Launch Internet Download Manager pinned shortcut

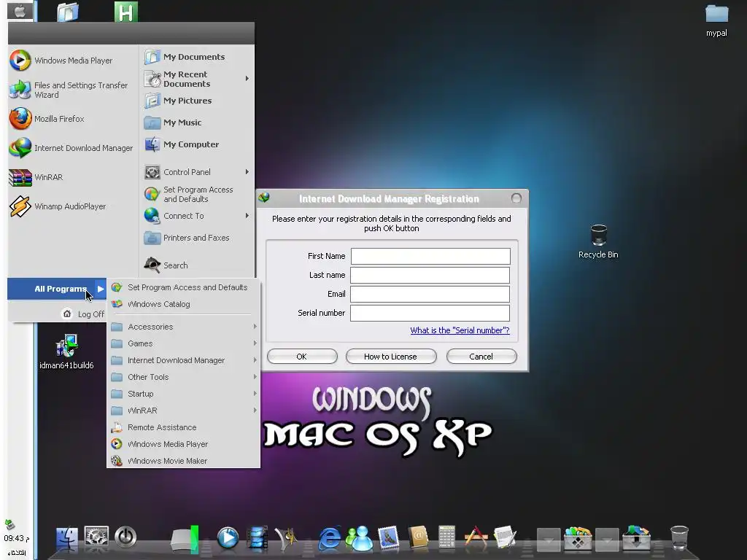click(x=73, y=148)
